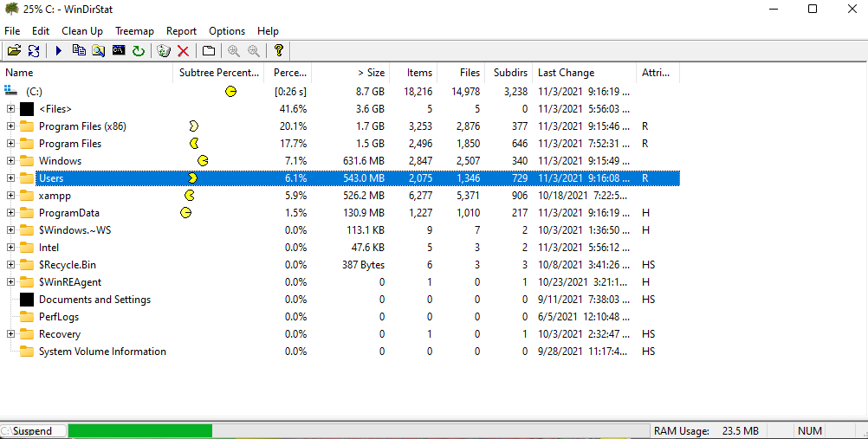Image resolution: width=868 pixels, height=439 pixels.
Task: Click the Intel folder icon
Action: pos(27,248)
